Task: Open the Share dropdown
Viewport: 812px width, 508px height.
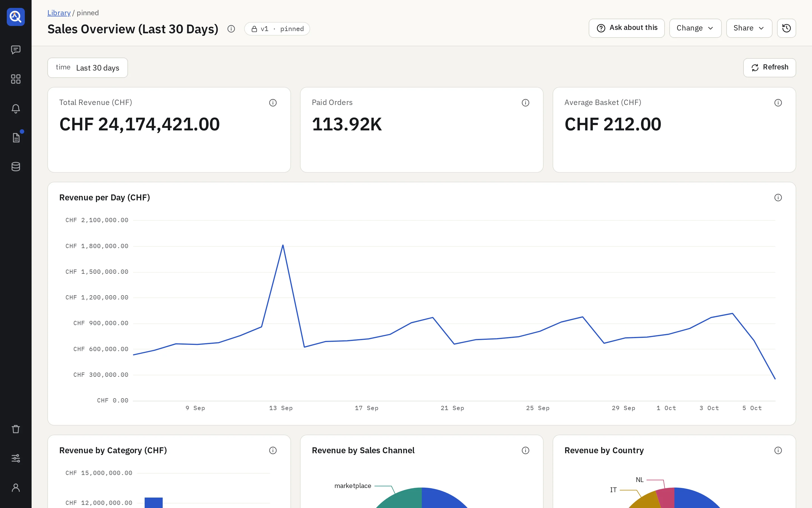Action: (749, 28)
